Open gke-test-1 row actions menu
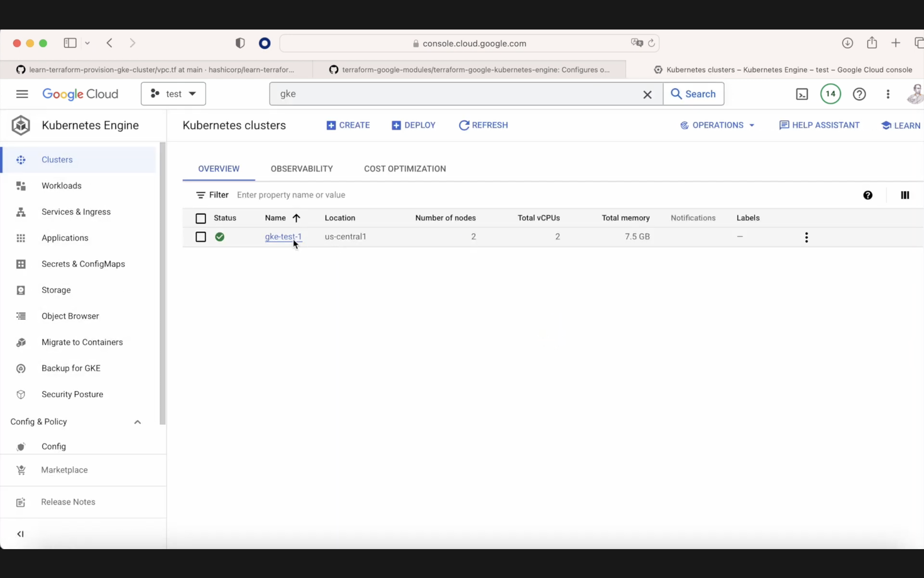 (806, 237)
